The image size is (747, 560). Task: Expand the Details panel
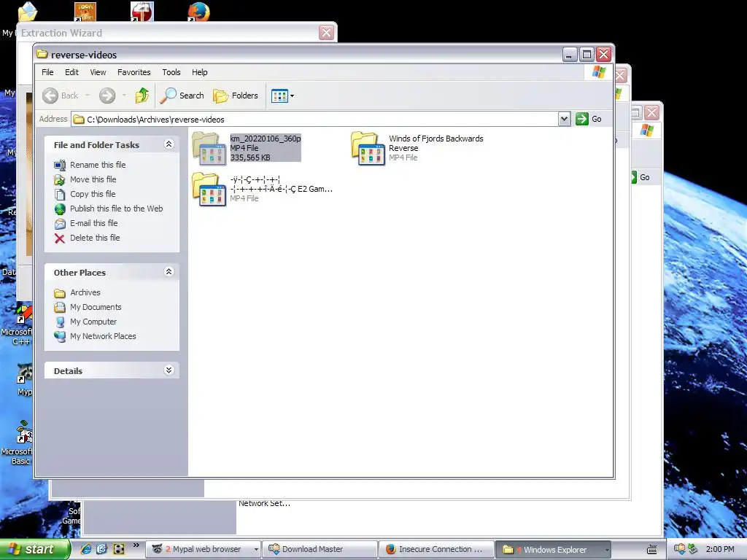(169, 370)
